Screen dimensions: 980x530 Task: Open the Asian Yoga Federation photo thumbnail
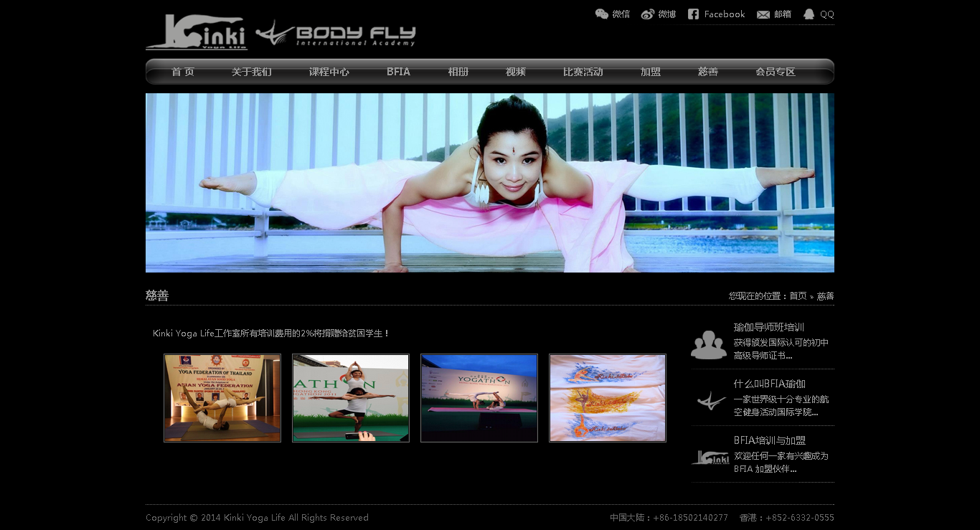coord(222,398)
